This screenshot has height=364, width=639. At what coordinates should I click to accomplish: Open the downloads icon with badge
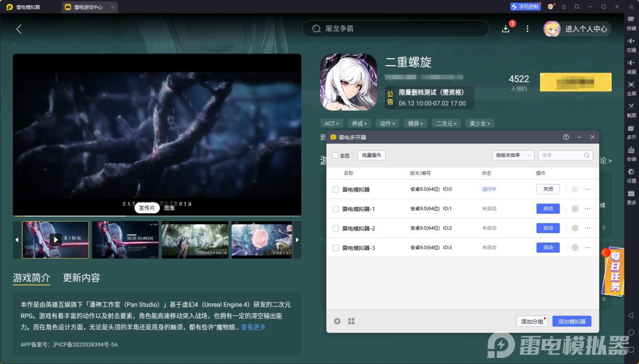(x=506, y=29)
